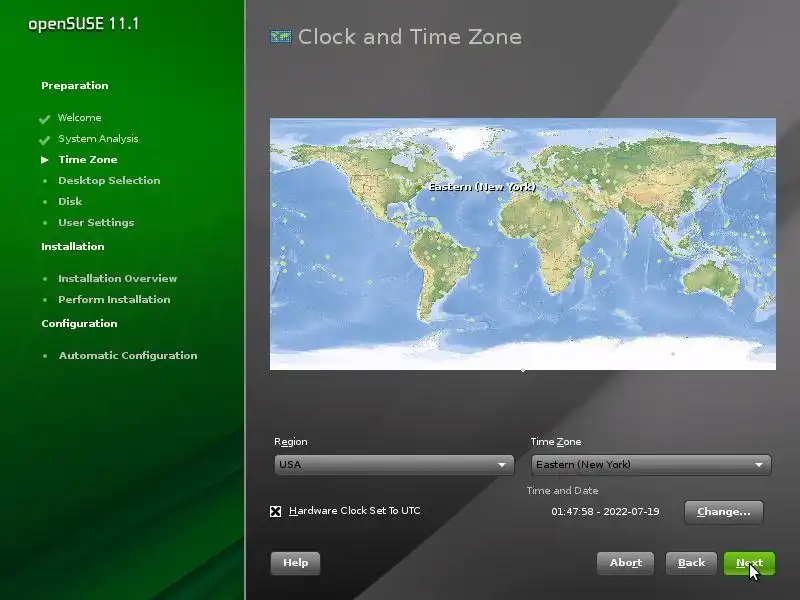Click the time value 01:47:58 - 2022-07-19
The width and height of the screenshot is (800, 600).
pos(605,512)
